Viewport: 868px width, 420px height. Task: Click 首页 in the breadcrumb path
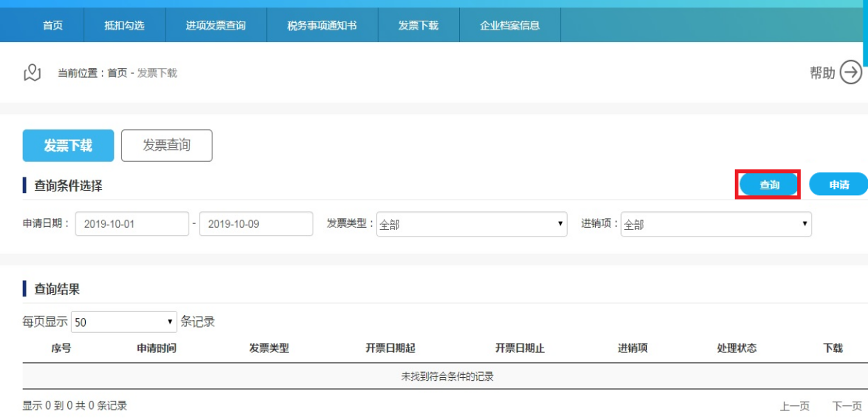point(117,73)
